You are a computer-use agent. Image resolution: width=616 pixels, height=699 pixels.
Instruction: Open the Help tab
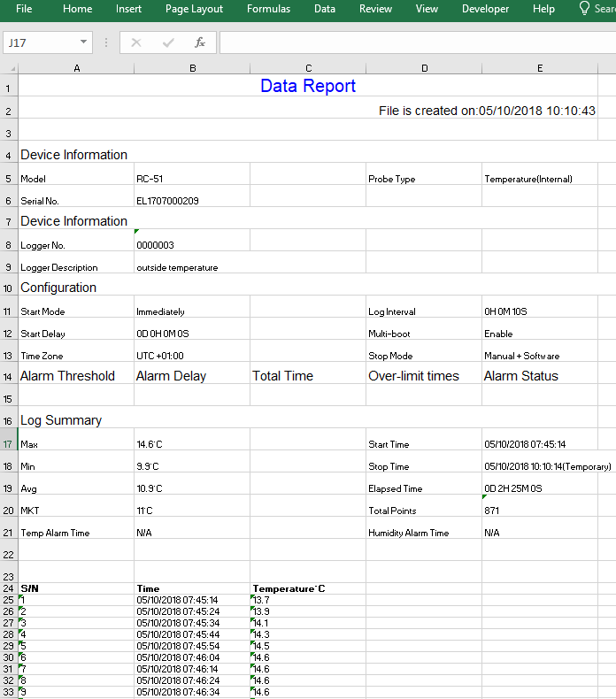[543, 9]
